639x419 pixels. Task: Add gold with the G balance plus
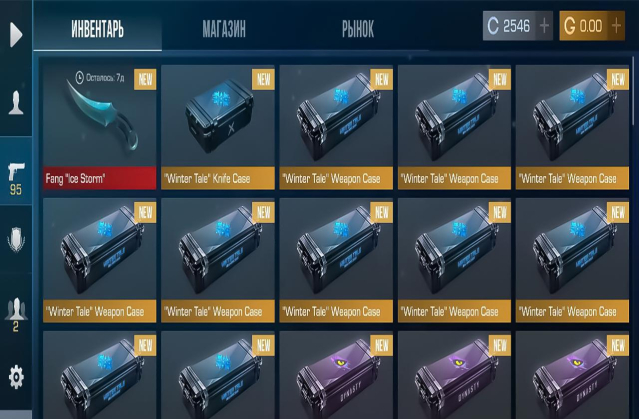(x=616, y=26)
